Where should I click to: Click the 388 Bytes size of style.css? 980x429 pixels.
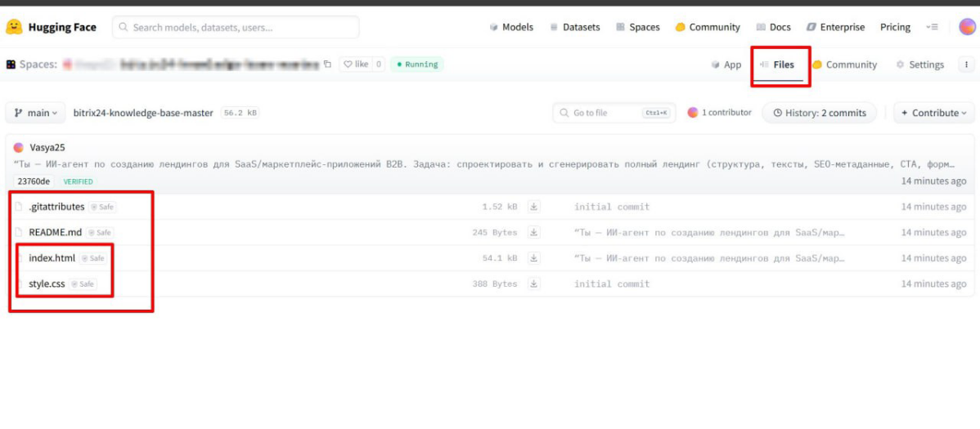(495, 284)
